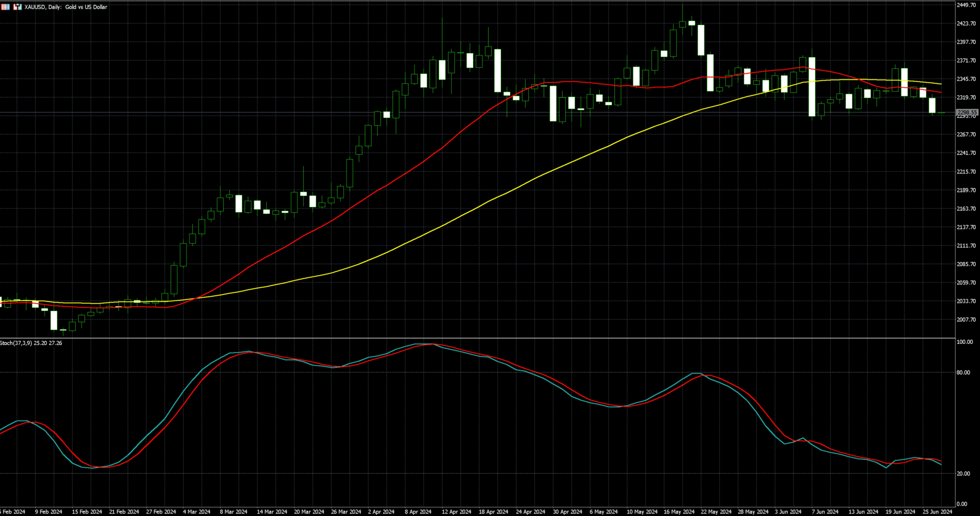Click the 80.00 stochastic level label
980x516 pixels.
963,373
